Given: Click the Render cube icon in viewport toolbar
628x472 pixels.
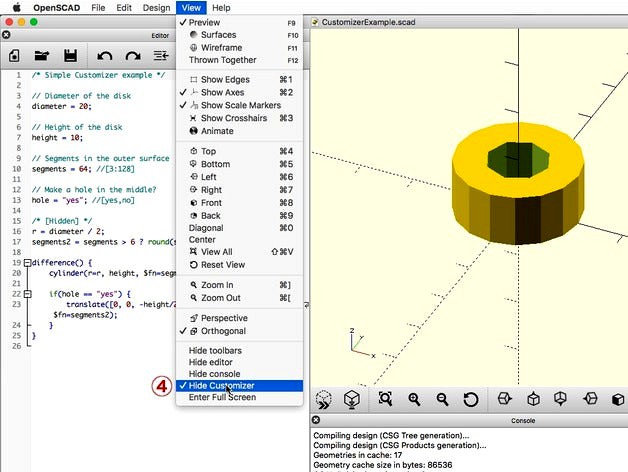Looking at the screenshot, I should pyautogui.click(x=352, y=399).
